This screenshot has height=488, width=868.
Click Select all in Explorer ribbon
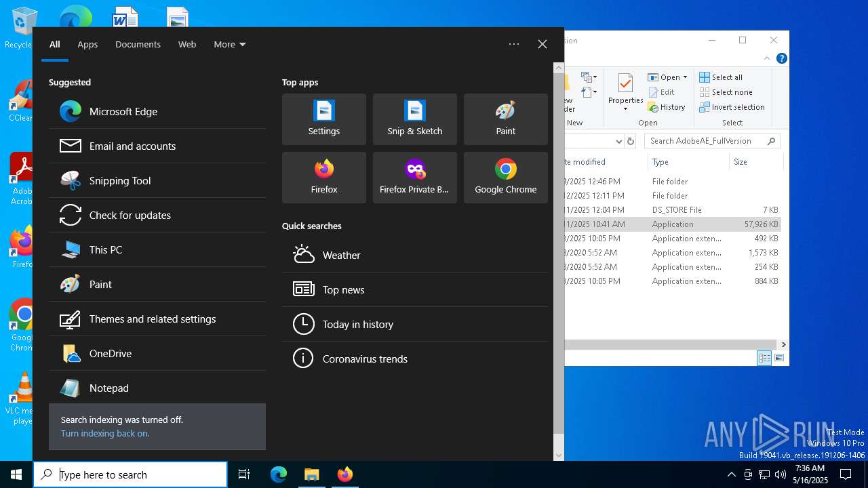tap(721, 77)
